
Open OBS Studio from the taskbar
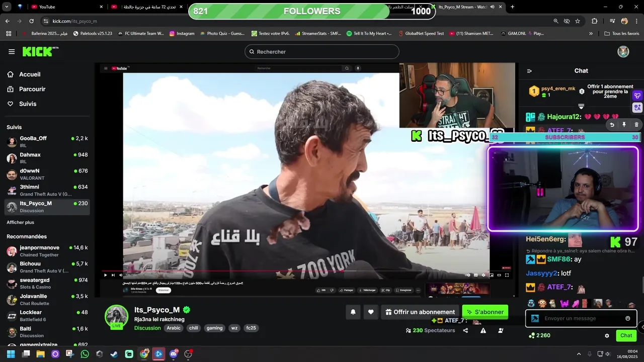[x=188, y=354]
